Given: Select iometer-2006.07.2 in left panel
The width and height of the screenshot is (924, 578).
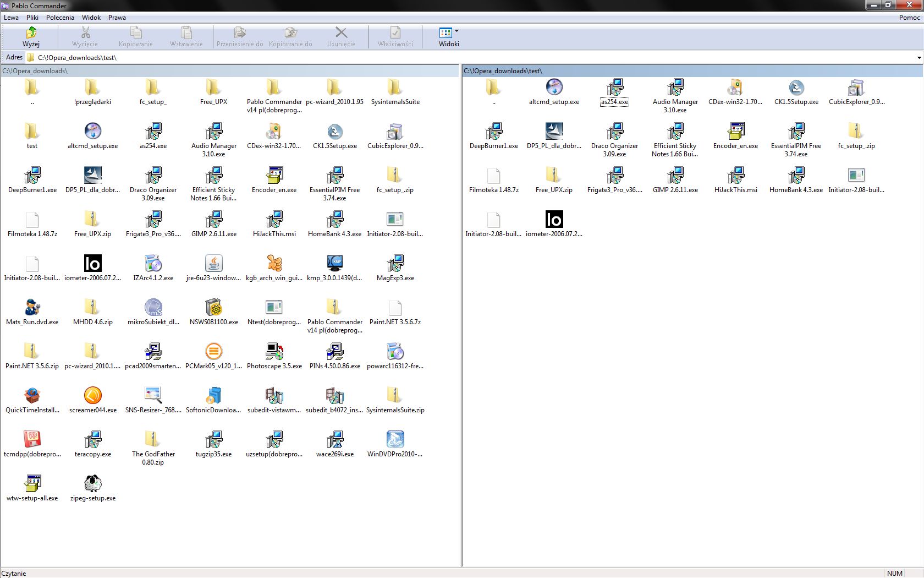Looking at the screenshot, I should [92, 268].
